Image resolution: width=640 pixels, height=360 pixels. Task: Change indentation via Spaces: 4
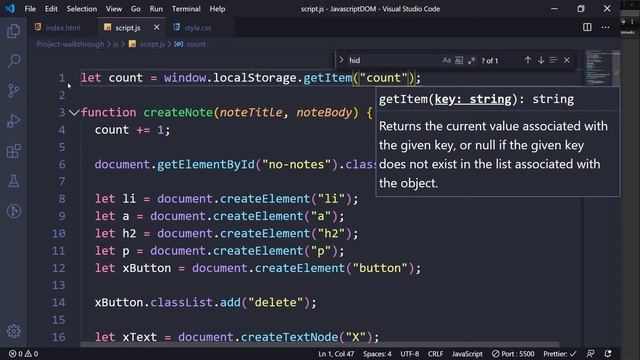pyautogui.click(x=378, y=354)
